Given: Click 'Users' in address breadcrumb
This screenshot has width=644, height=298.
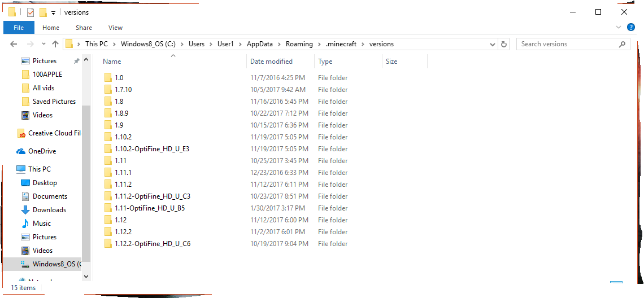Looking at the screenshot, I should pyautogui.click(x=197, y=44).
